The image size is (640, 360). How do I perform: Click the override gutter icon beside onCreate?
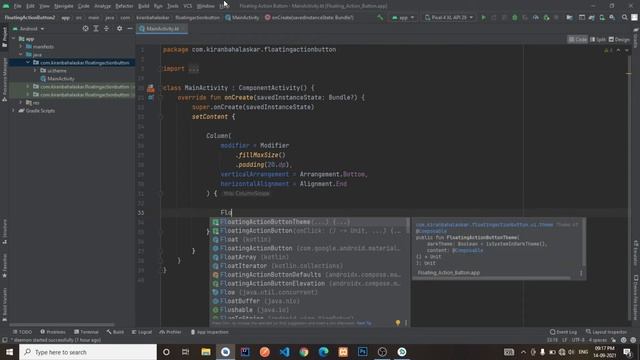pos(151,98)
